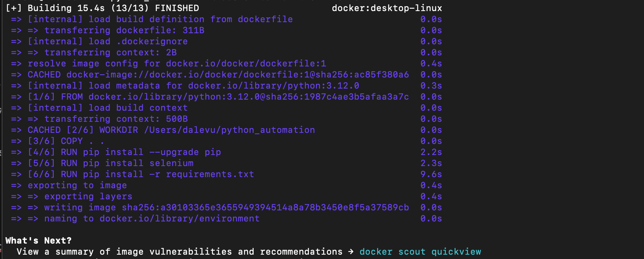Image resolution: width=644 pixels, height=259 pixels.
Task: Click the resolve image config line
Action: coord(177,64)
